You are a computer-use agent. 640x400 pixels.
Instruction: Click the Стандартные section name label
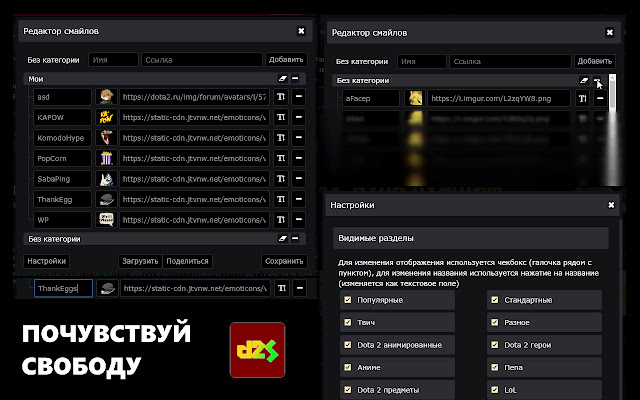click(x=528, y=300)
